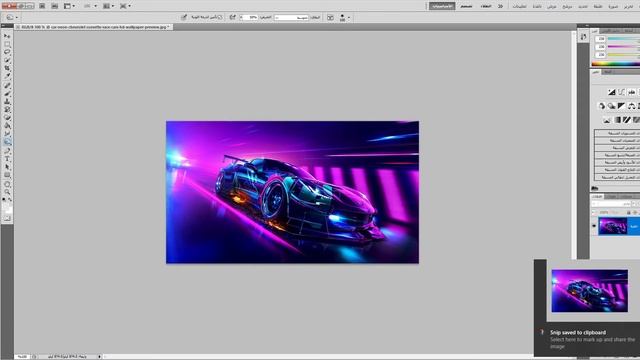Select the Lasso tool

tap(7, 52)
